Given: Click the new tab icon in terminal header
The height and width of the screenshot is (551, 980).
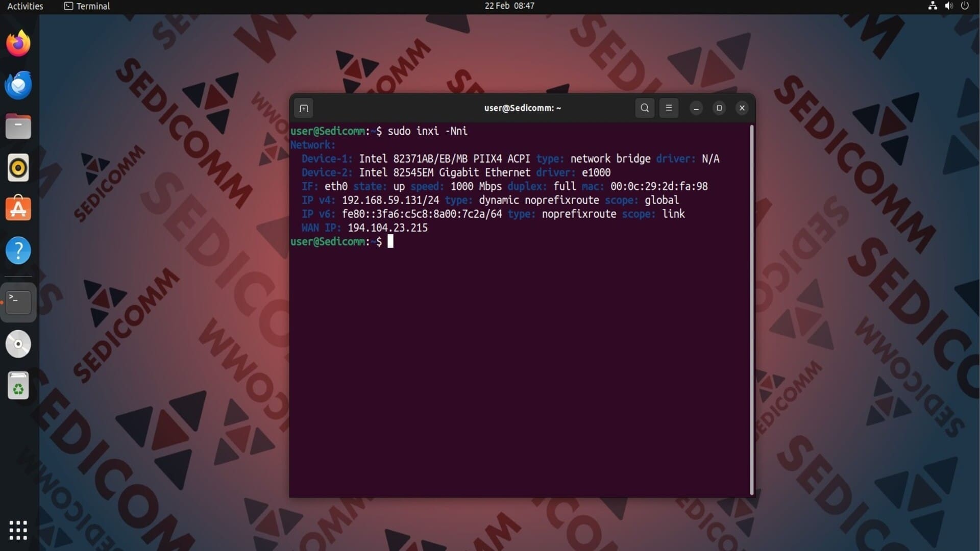Looking at the screenshot, I should click(x=304, y=108).
